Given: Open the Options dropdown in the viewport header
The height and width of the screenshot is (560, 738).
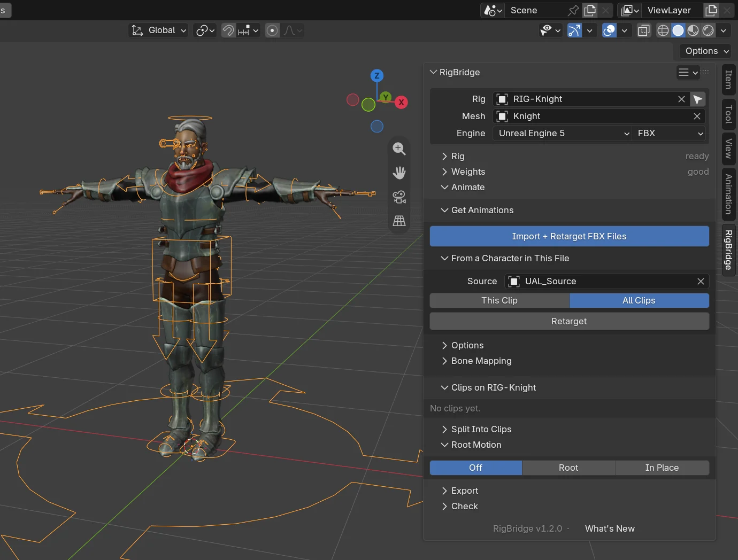Looking at the screenshot, I should click(707, 51).
